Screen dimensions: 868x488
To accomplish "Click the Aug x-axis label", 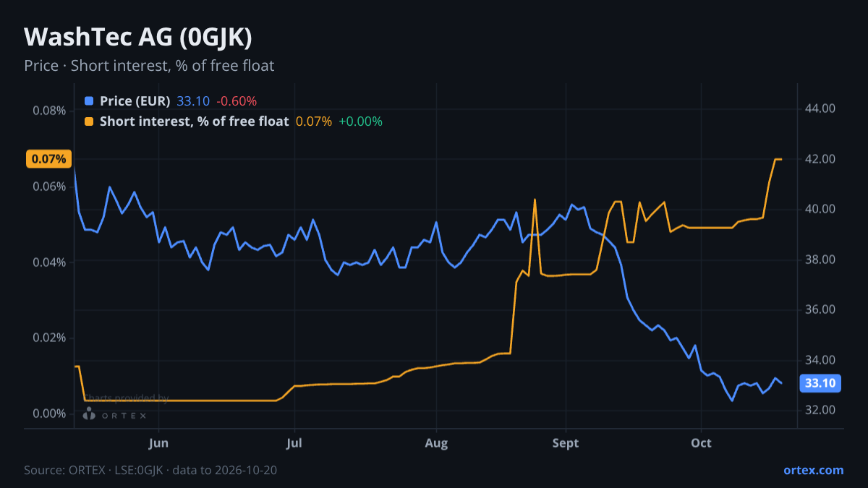I will pyautogui.click(x=436, y=442).
